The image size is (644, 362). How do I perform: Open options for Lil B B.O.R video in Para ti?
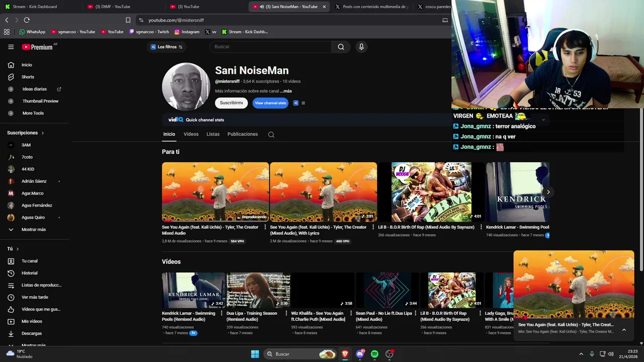coord(481,227)
